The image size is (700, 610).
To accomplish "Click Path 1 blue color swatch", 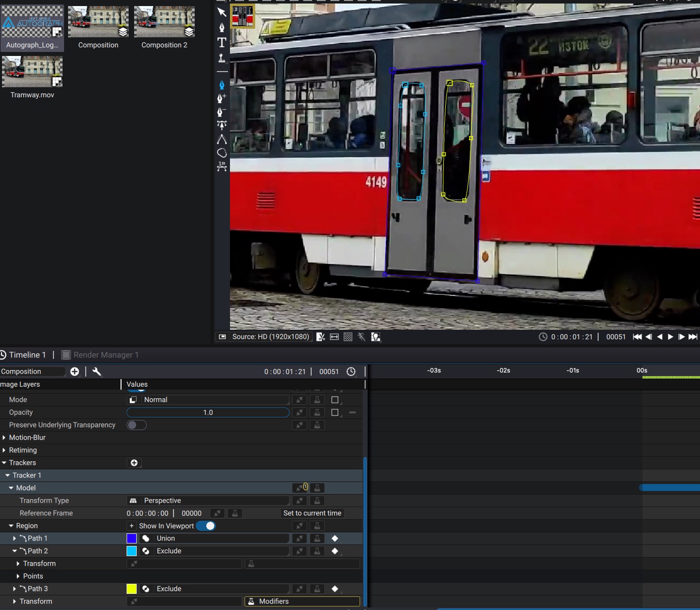I will [132, 538].
